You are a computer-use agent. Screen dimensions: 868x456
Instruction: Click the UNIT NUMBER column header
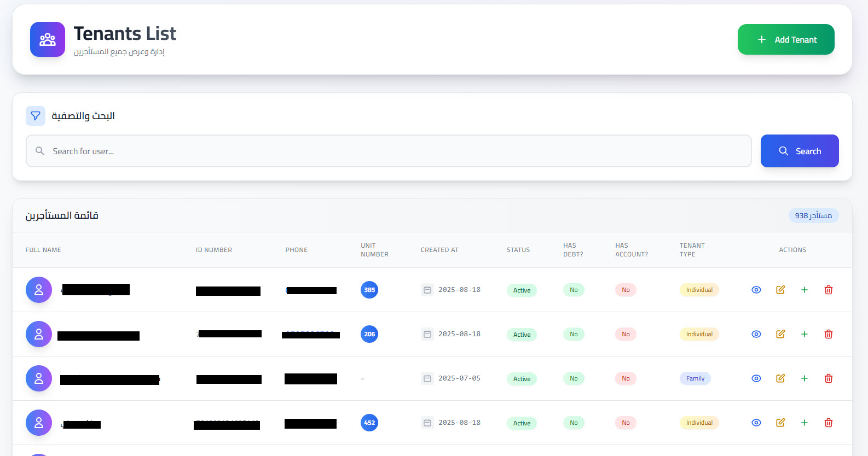pos(375,250)
